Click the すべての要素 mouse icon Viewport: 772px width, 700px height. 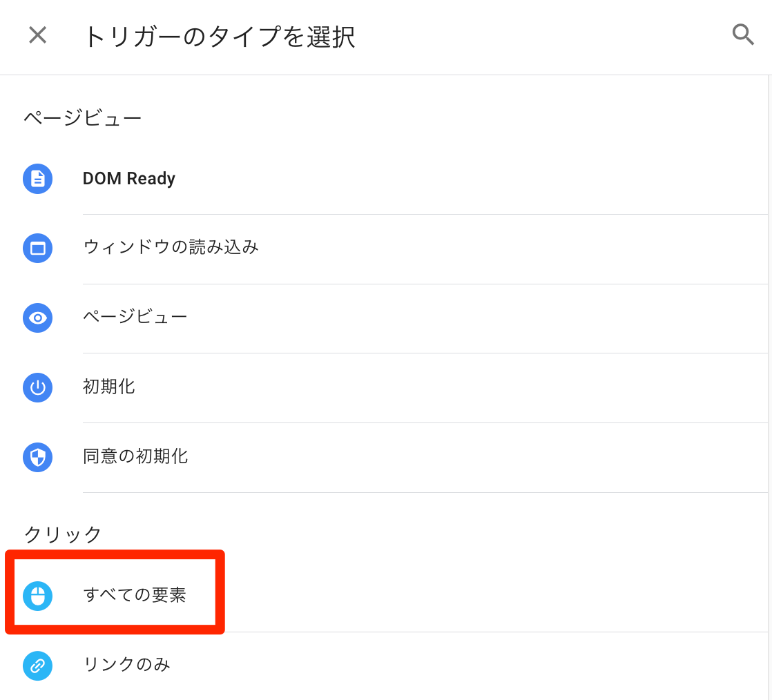38,596
